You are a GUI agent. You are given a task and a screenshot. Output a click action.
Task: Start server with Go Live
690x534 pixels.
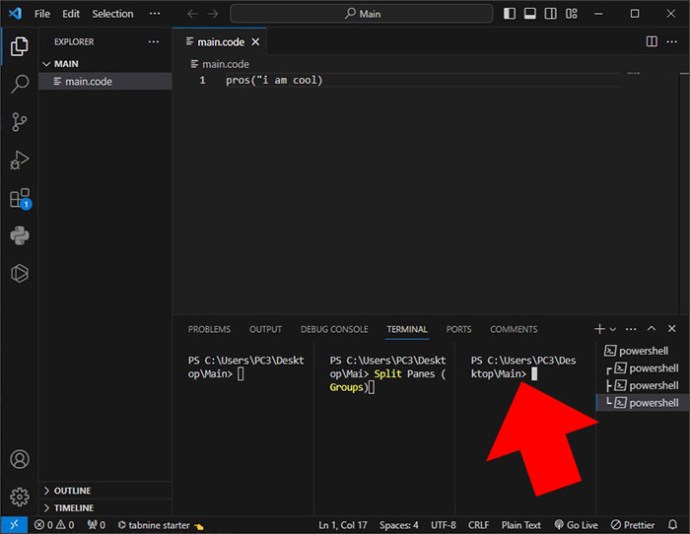576,525
